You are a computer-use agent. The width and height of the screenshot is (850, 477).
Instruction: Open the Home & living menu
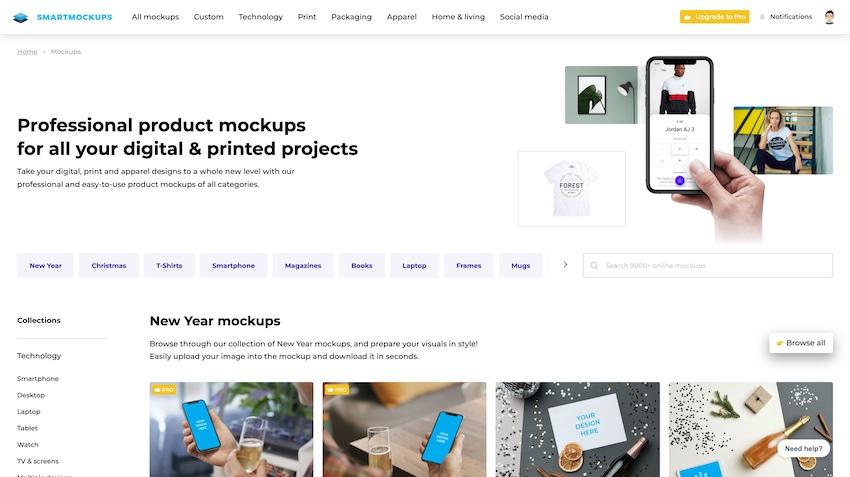tap(458, 17)
